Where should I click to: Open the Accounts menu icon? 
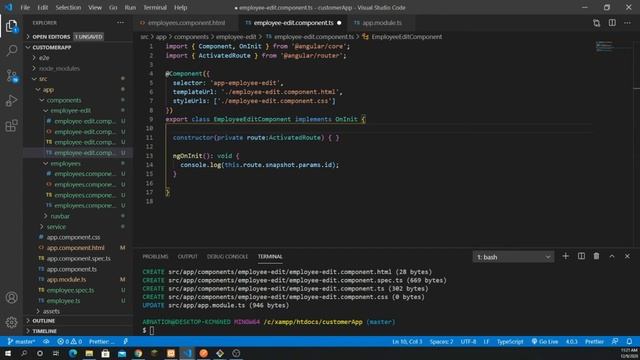click(x=11, y=298)
